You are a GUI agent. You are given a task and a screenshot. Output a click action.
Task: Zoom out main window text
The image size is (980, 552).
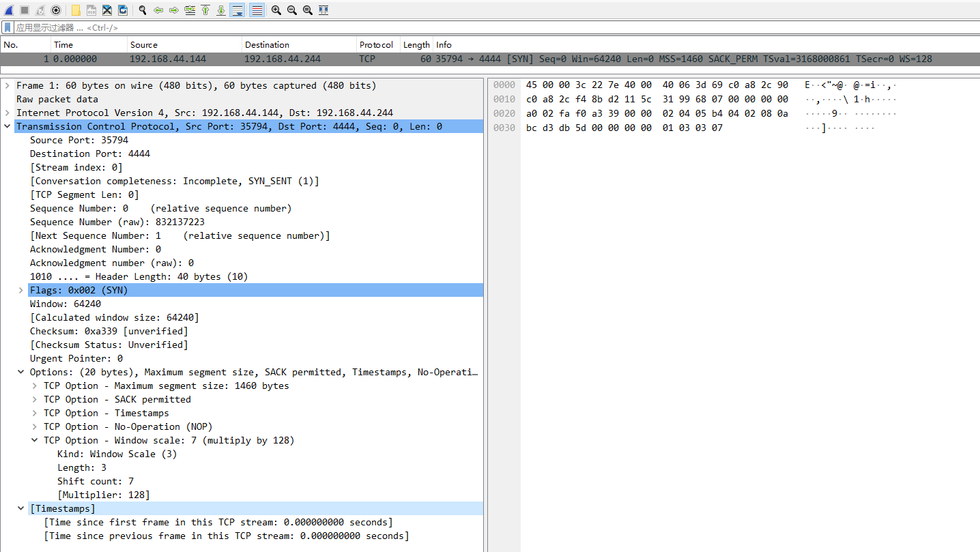point(292,10)
